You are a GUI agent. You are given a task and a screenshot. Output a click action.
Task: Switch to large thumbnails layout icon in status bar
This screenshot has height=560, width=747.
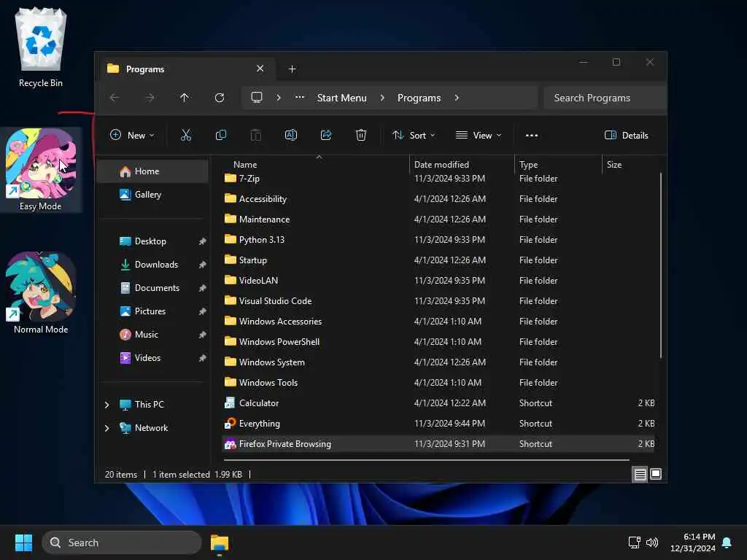tap(656, 474)
